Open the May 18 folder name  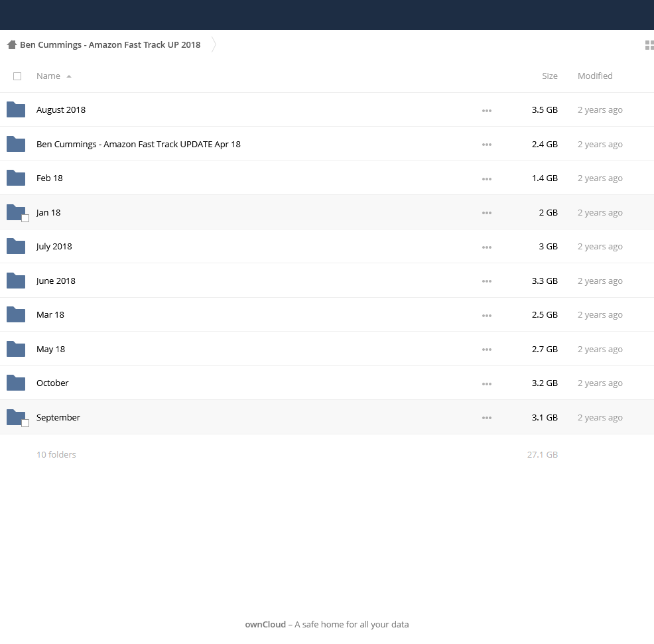tap(51, 350)
